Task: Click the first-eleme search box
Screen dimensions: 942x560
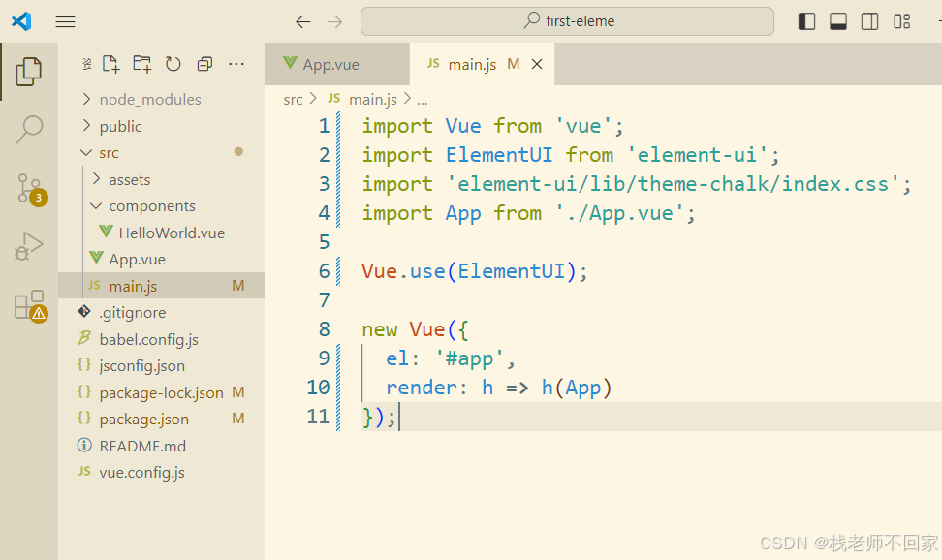Action: (x=567, y=20)
